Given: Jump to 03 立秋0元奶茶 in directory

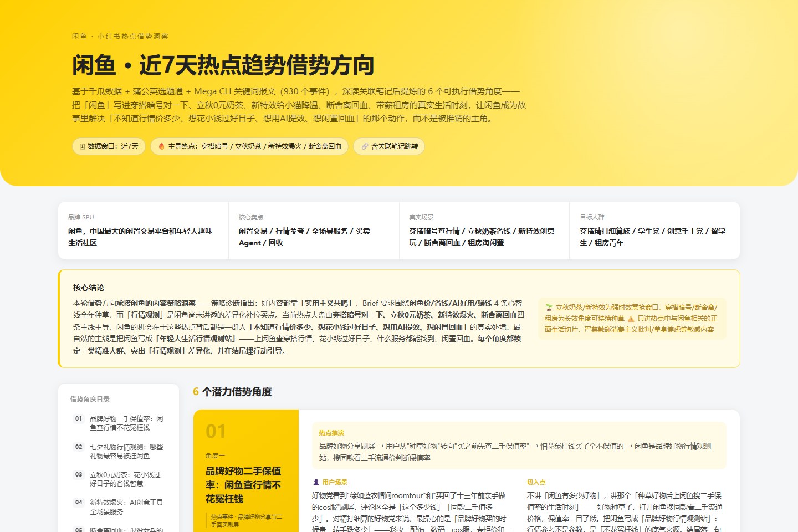Looking at the screenshot, I should [x=119, y=479].
